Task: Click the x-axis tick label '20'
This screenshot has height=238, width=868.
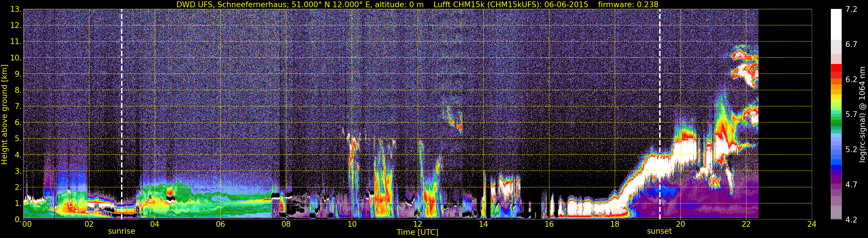Action: pos(680,224)
